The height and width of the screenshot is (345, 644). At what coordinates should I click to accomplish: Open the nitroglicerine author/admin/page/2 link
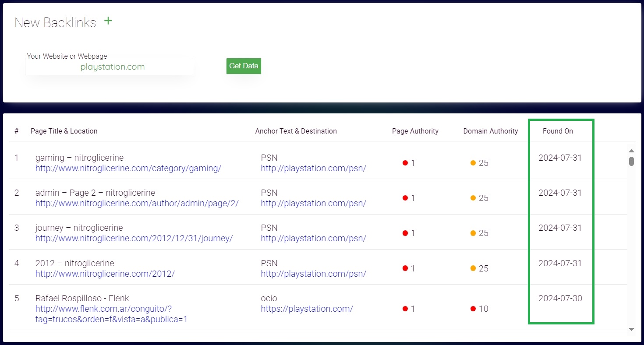pos(137,203)
